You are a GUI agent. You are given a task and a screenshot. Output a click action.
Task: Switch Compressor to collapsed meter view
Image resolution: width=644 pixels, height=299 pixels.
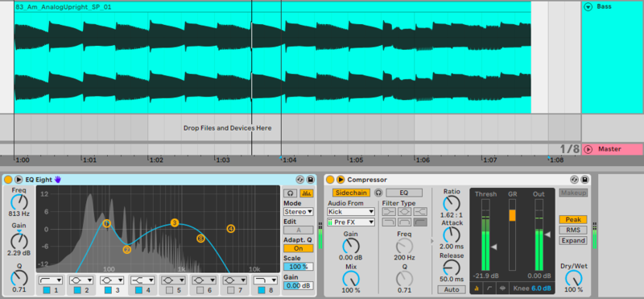coord(476,289)
